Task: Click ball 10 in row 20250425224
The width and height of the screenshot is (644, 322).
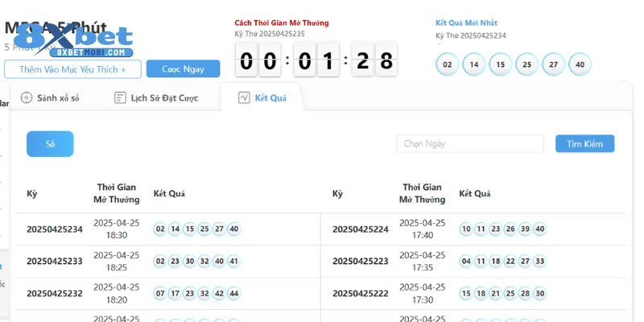Action: 466,229
